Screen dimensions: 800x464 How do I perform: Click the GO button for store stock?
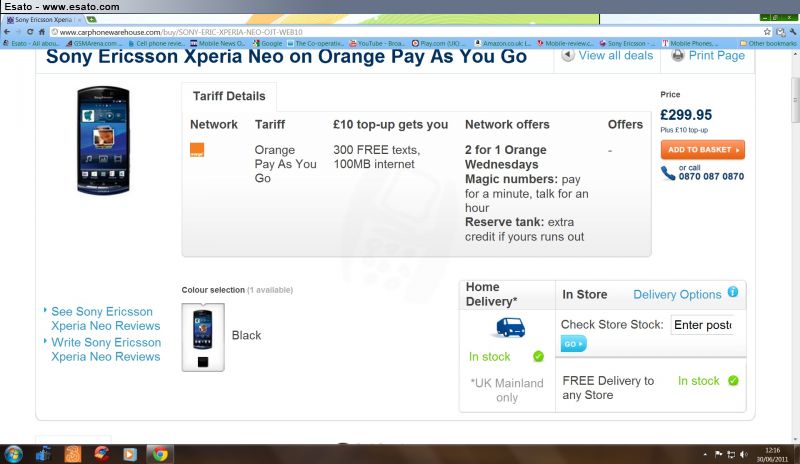point(573,344)
